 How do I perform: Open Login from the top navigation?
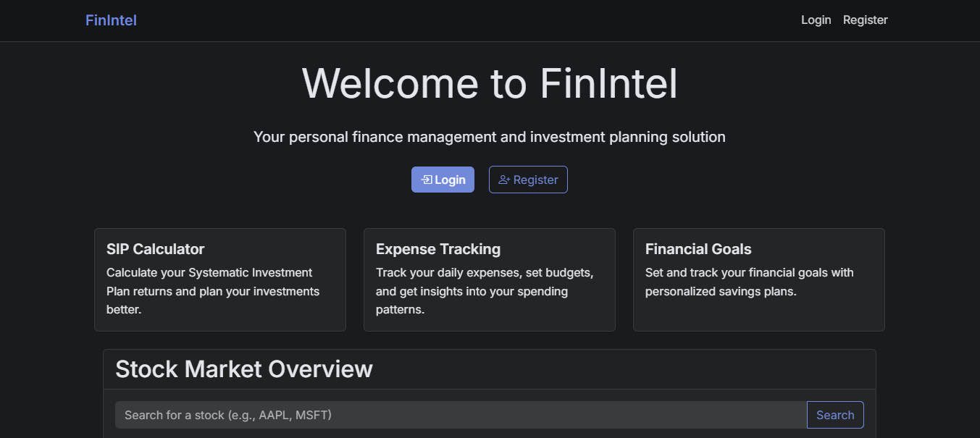816,20
